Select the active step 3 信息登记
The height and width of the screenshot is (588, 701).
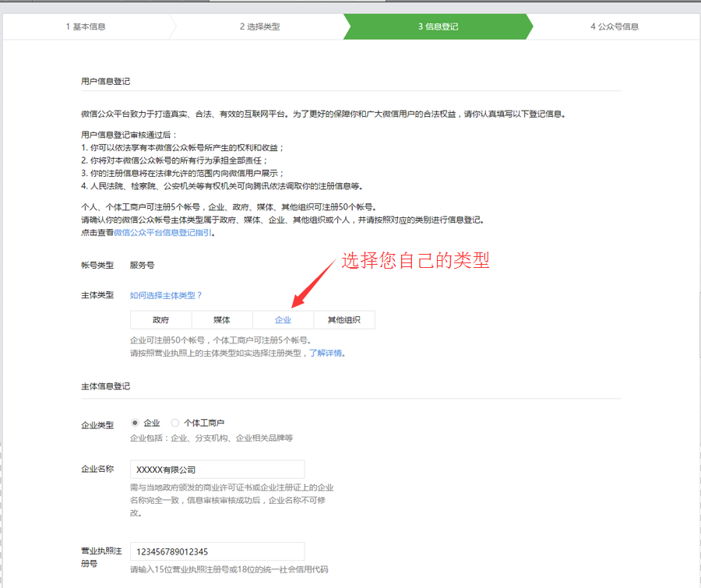(438, 26)
